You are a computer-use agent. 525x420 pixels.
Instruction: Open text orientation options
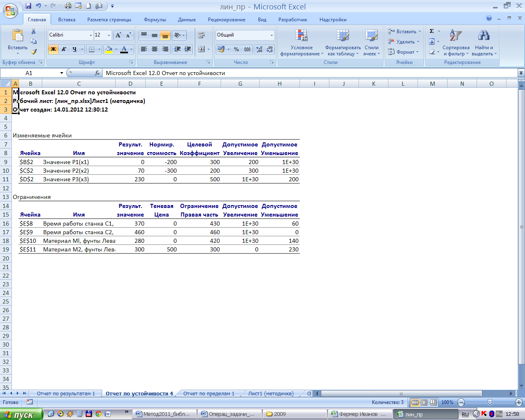tap(179, 35)
